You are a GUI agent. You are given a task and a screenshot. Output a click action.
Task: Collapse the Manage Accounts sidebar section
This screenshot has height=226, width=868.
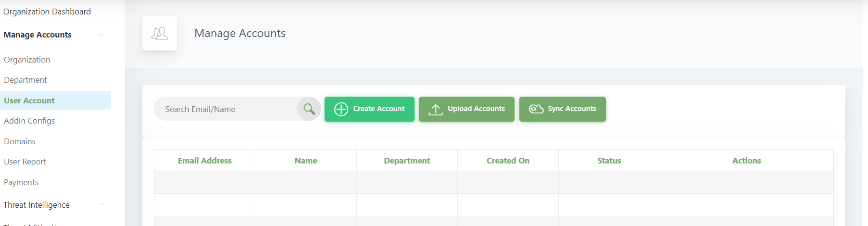[101, 35]
